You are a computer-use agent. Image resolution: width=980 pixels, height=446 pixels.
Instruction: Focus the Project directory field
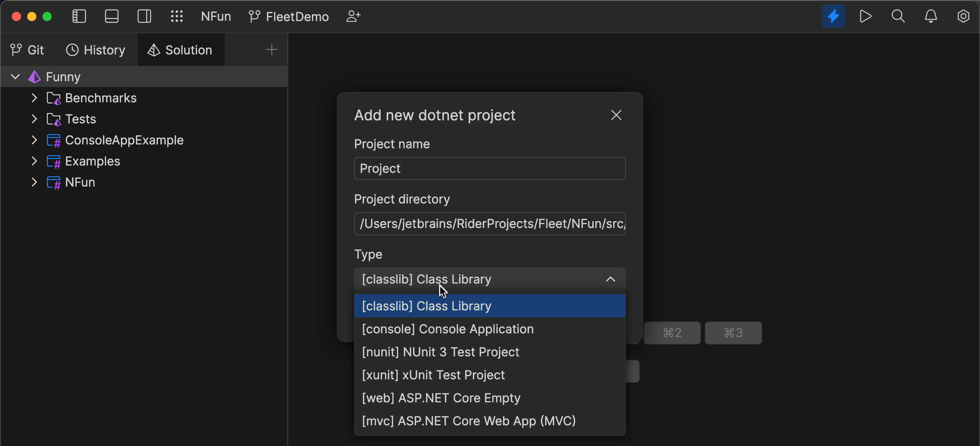click(x=490, y=224)
